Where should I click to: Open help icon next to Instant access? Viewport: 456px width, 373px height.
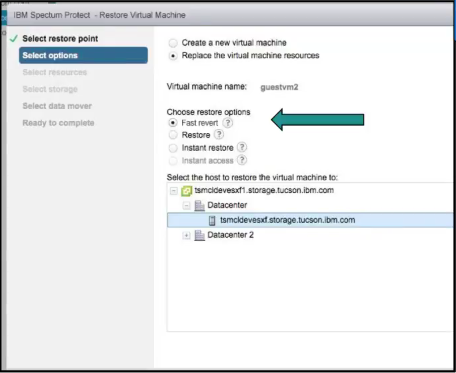(x=242, y=160)
